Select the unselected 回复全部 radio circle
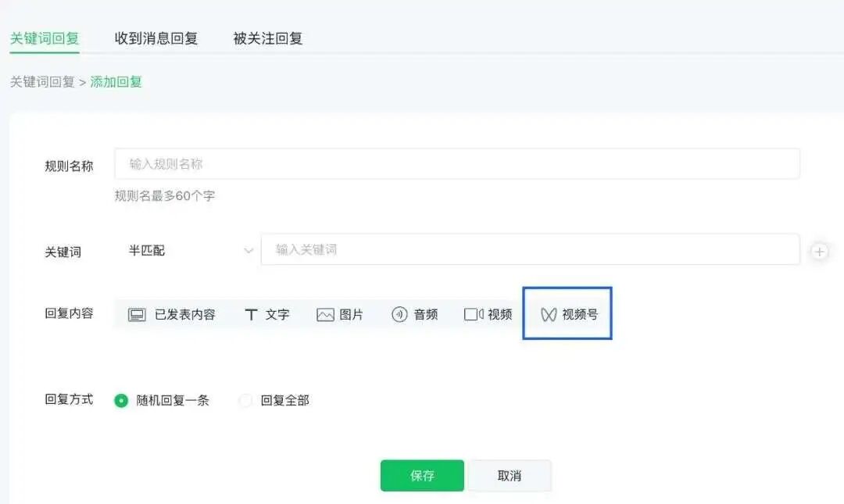Image resolution: width=844 pixels, height=504 pixels. point(245,399)
